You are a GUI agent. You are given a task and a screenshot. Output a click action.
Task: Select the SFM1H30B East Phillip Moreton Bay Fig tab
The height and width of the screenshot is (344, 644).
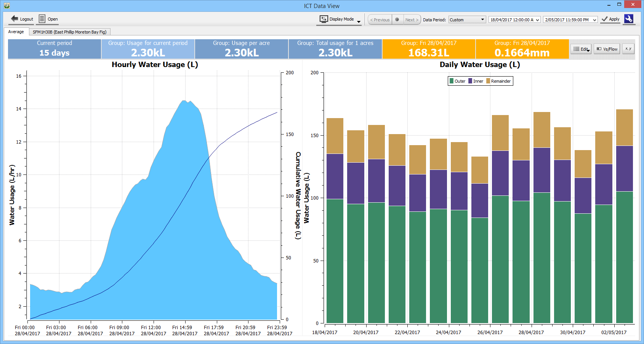click(69, 32)
